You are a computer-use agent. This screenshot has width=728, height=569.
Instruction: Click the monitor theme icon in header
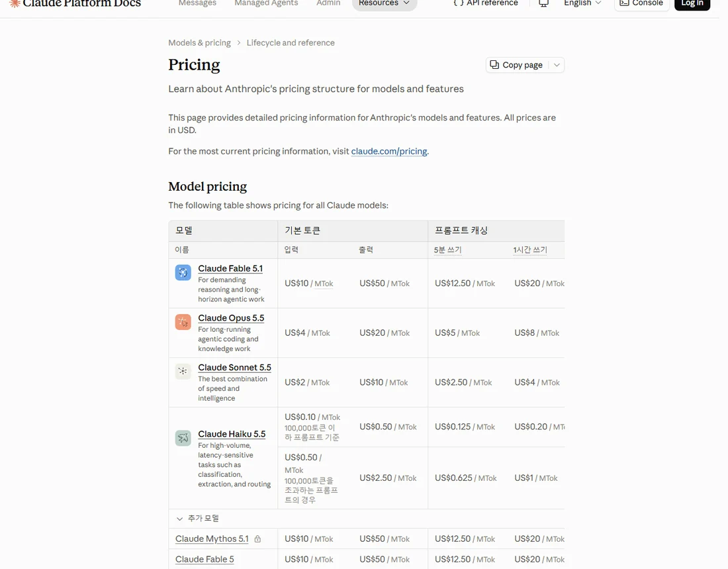pyautogui.click(x=543, y=3)
